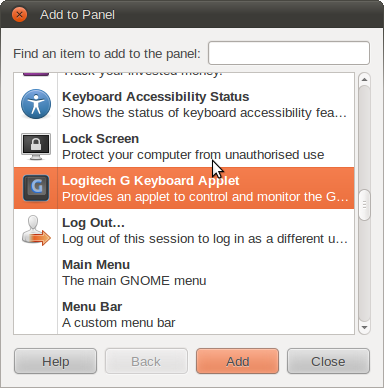The image size is (384, 388).
Task: Close the Add to Panel dialog window
Action: 19,15
